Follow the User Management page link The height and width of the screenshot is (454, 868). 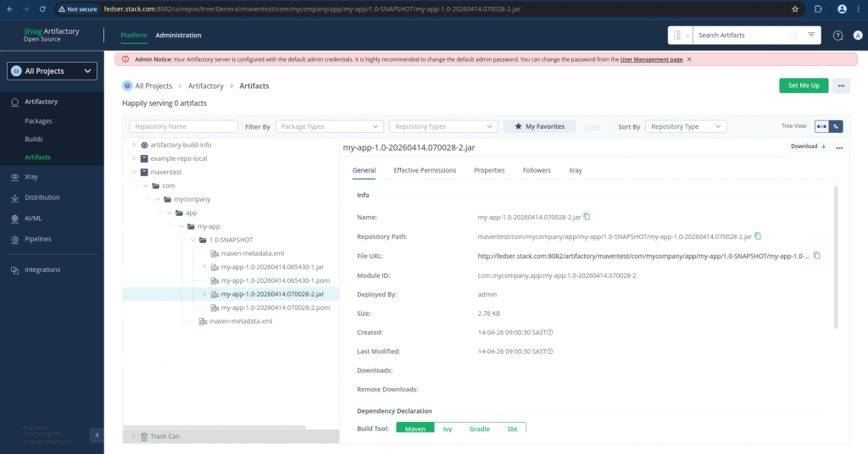tap(651, 59)
